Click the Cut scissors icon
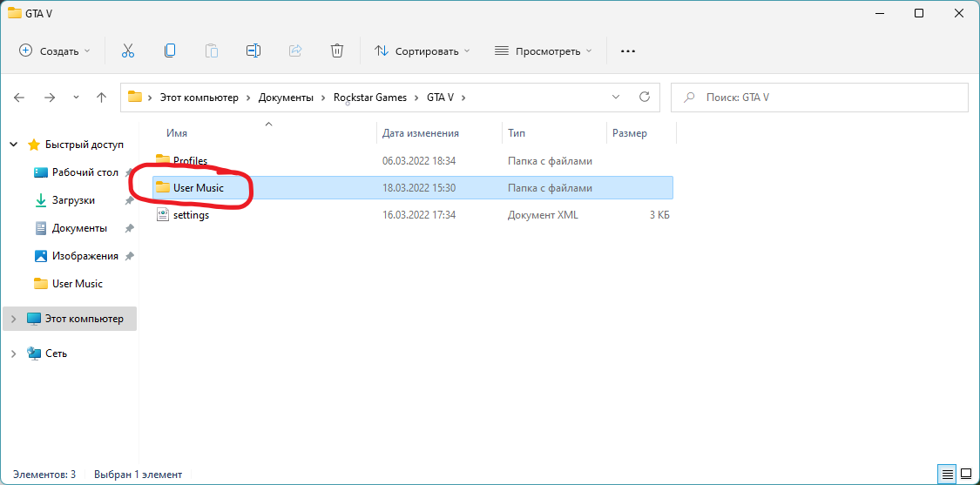This screenshot has width=980, height=485. (128, 51)
